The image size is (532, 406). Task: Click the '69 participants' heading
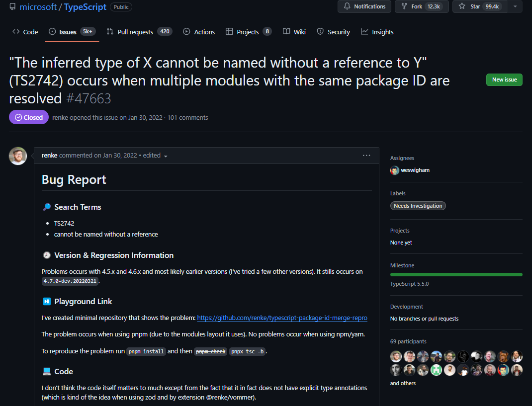(x=408, y=341)
